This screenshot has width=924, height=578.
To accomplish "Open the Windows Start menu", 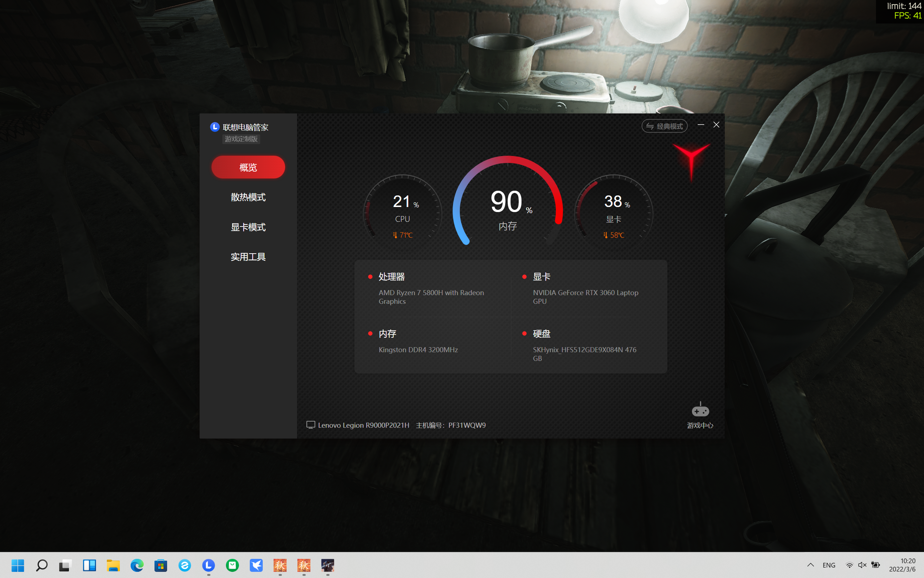I will (18, 565).
